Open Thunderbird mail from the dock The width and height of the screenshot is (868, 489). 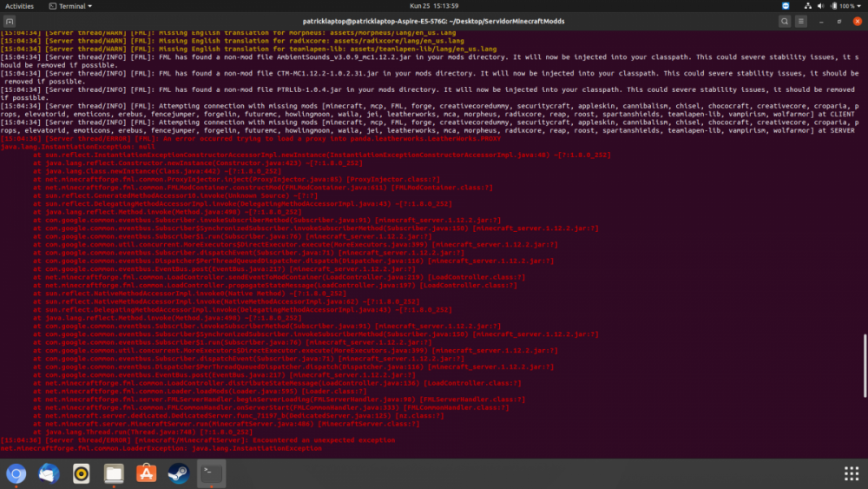(49, 473)
